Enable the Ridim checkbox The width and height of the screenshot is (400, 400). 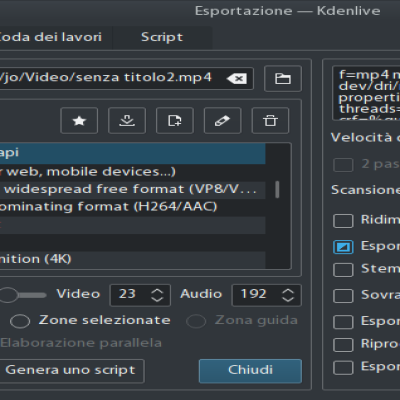tap(343, 221)
